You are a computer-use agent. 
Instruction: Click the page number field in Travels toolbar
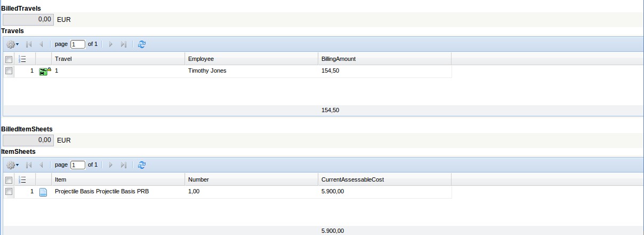(78, 44)
